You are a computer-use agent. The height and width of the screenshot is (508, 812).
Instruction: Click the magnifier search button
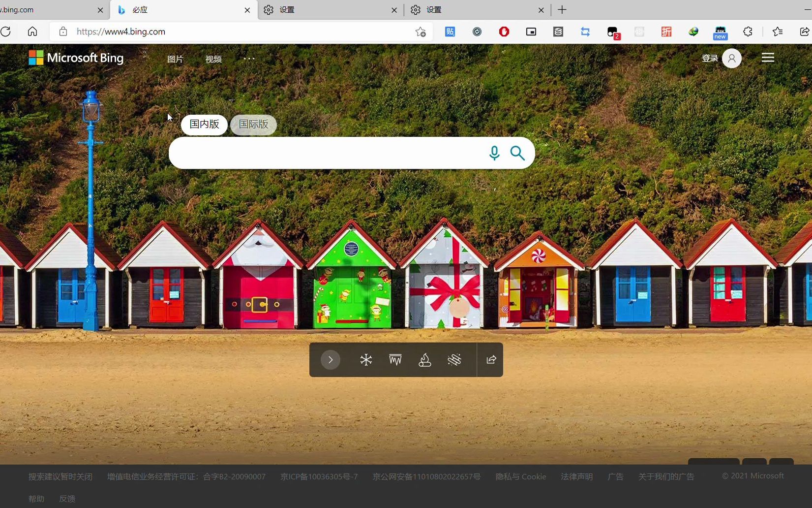pos(517,153)
